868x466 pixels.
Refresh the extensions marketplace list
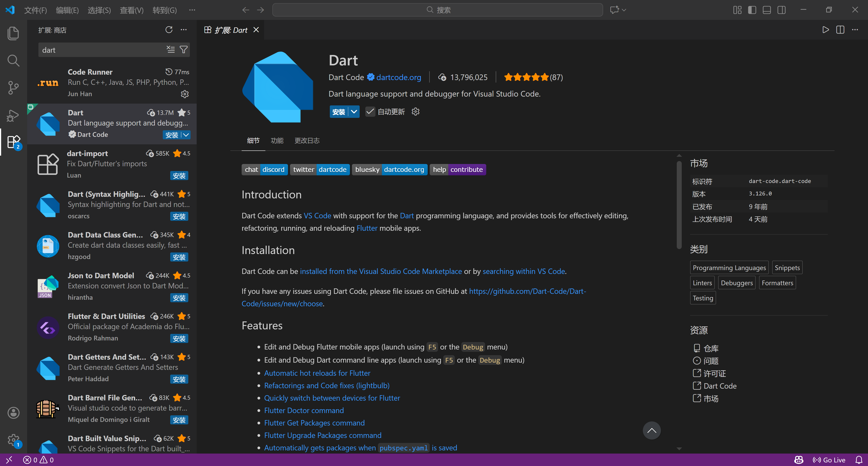click(x=169, y=30)
